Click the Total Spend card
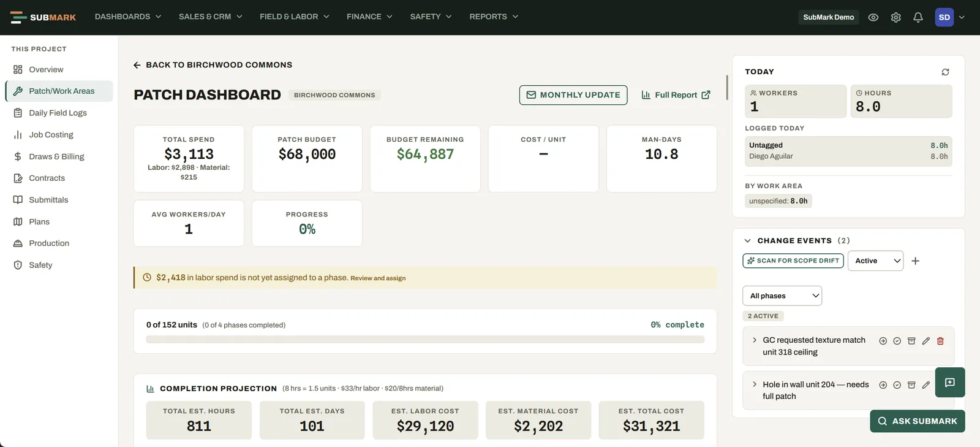This screenshot has width=980, height=447. pyautogui.click(x=189, y=159)
